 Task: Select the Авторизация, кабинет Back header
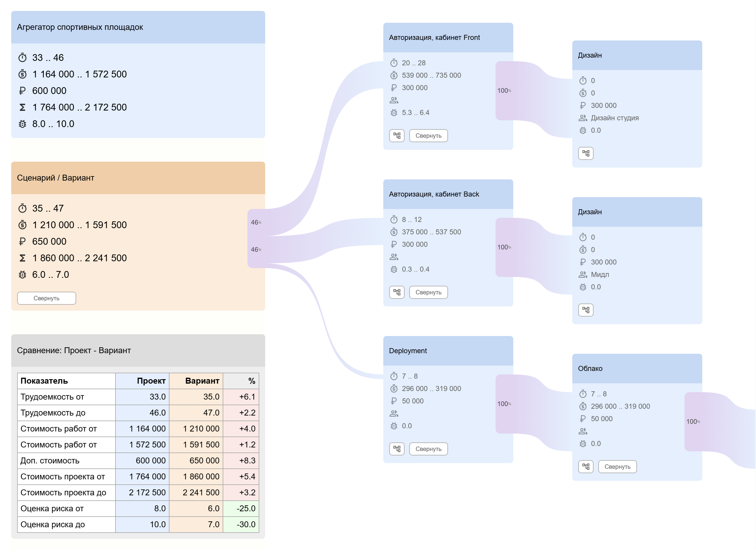click(x=448, y=194)
